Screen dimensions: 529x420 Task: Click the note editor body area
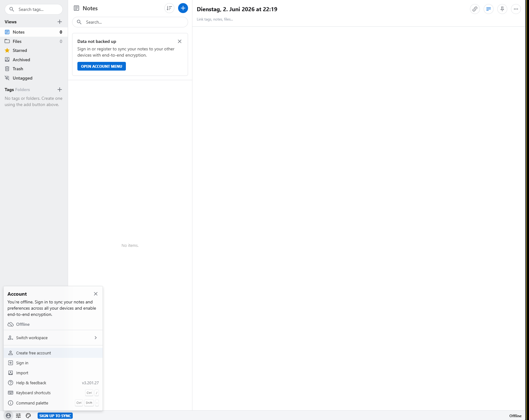coord(359,218)
